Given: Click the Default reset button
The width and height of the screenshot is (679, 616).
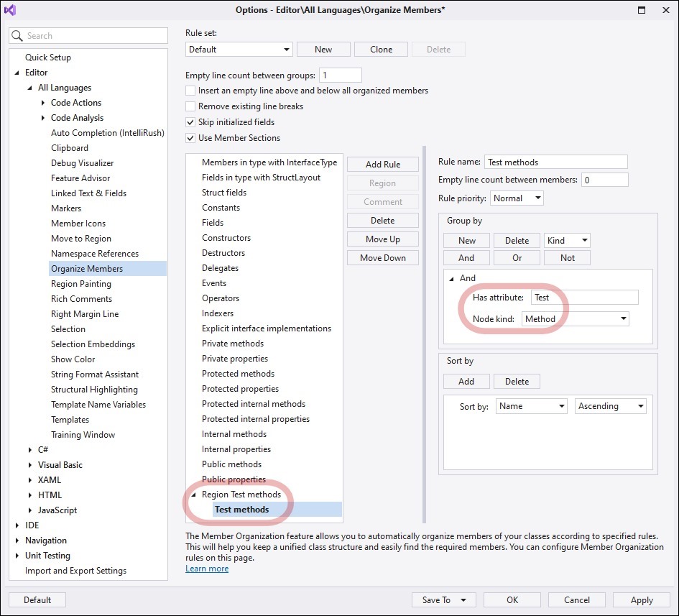Looking at the screenshot, I should (37, 600).
